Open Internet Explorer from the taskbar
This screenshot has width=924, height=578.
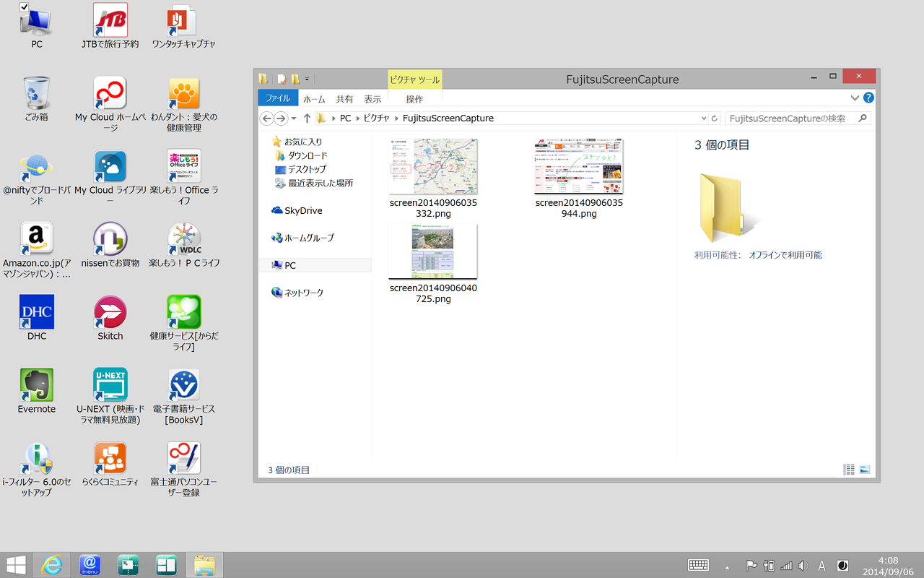click(x=52, y=565)
